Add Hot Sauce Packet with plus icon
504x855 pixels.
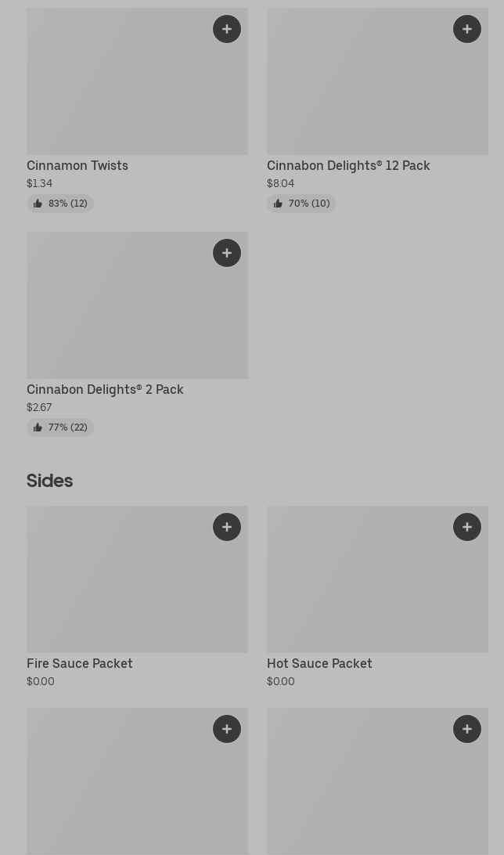pos(467,527)
